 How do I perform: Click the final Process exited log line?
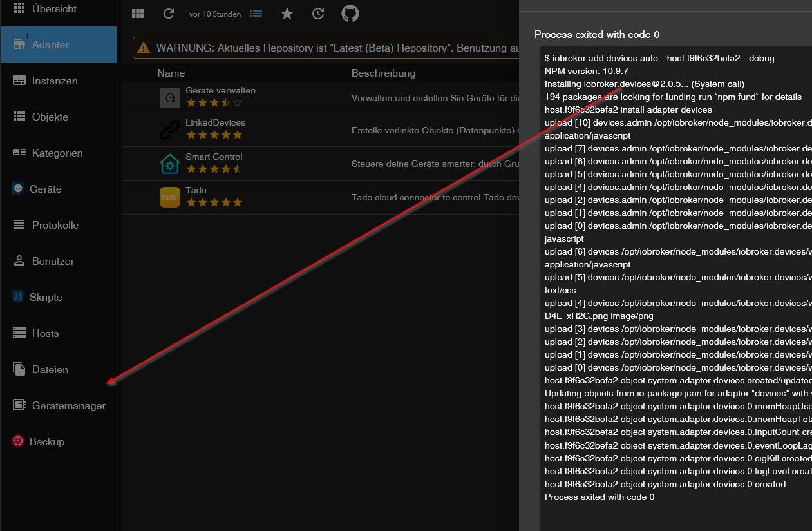point(600,497)
